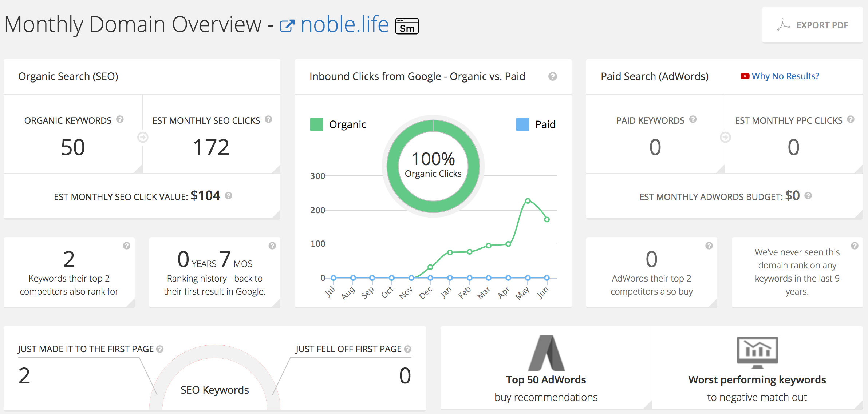Click the SEO Keywords gauge label
Screen dimensions: 868x414
(215, 390)
